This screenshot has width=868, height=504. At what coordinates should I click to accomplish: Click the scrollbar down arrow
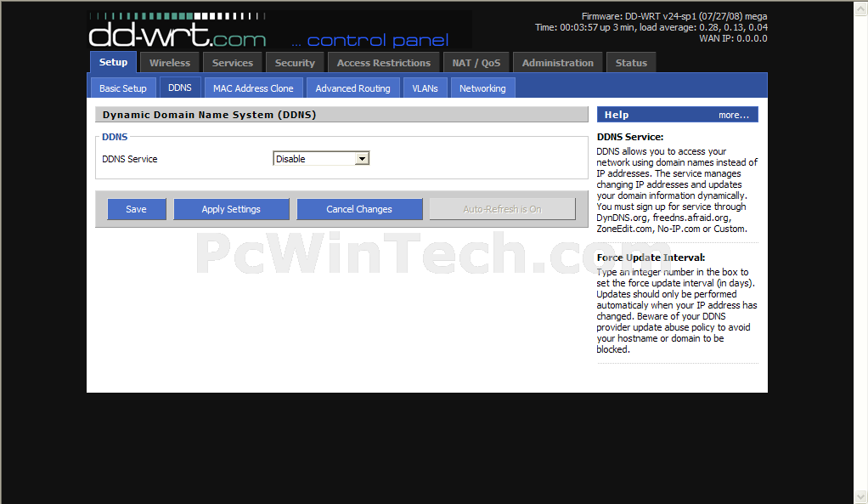pyautogui.click(x=861, y=496)
